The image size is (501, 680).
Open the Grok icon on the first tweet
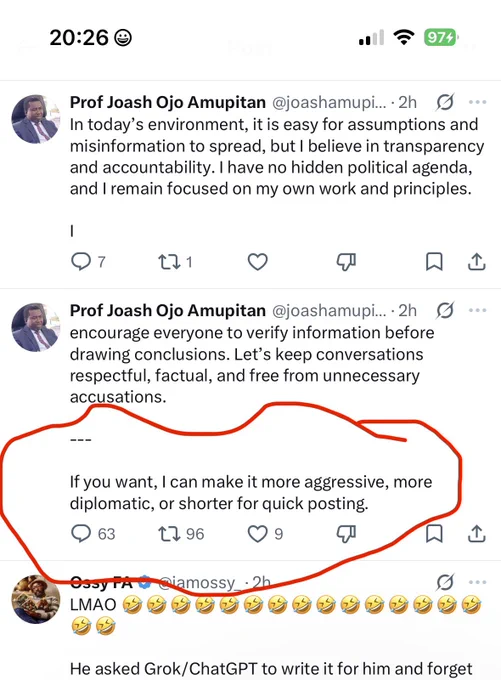tap(445, 102)
